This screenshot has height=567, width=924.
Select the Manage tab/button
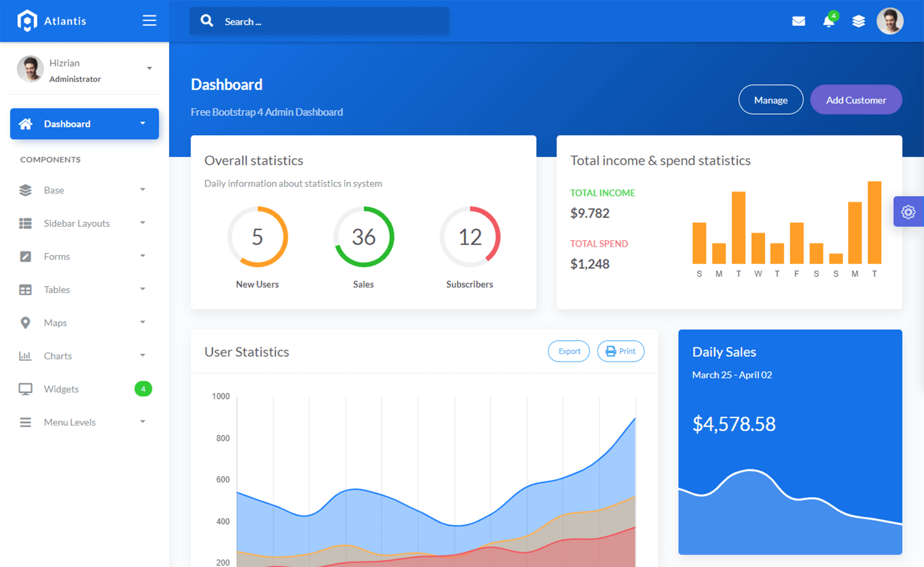pos(771,100)
